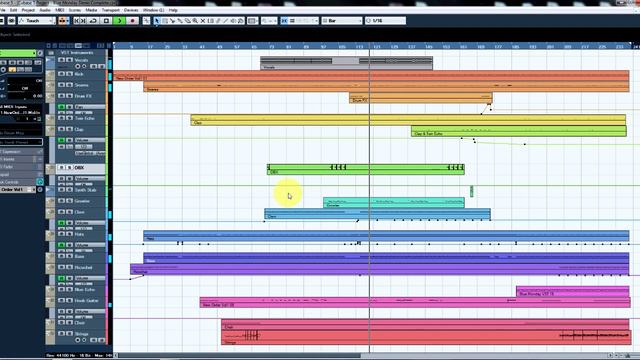Select the Zoom magnifier tool
This screenshot has width=640, height=360.
click(x=195, y=20)
